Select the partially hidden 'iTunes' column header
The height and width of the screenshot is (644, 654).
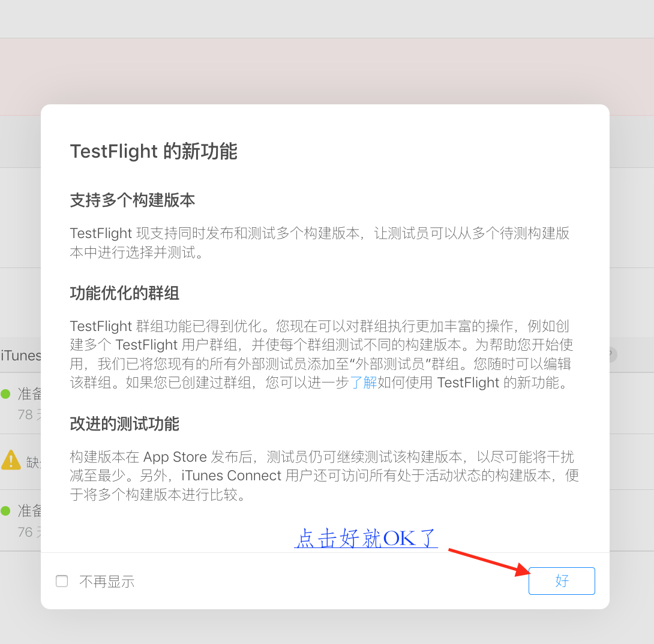coord(21,356)
